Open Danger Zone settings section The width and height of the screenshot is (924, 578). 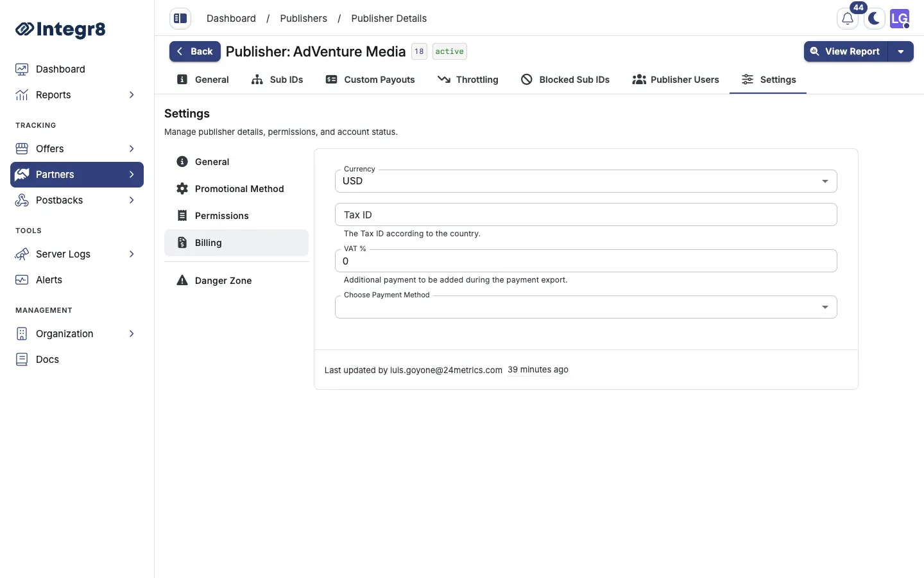pos(236,281)
